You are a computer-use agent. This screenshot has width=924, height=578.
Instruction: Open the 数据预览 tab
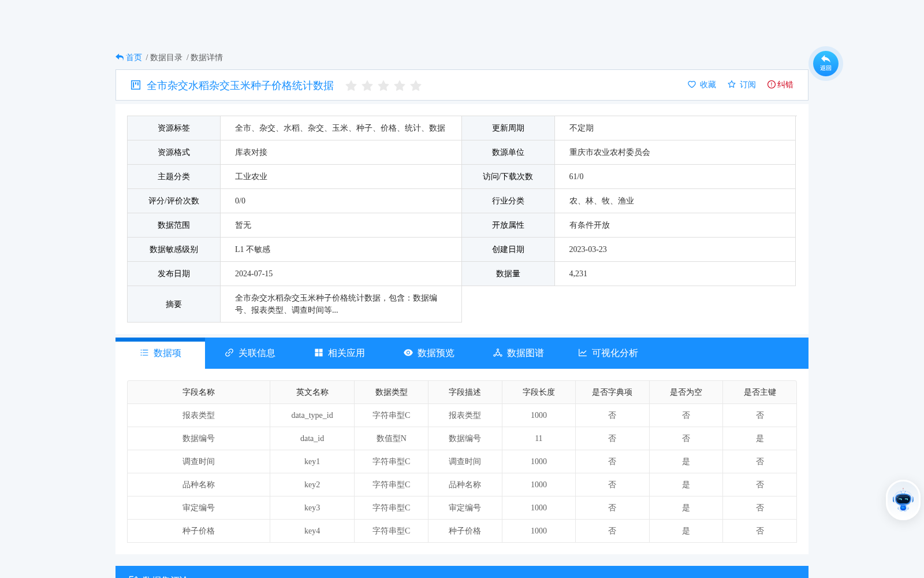click(429, 353)
